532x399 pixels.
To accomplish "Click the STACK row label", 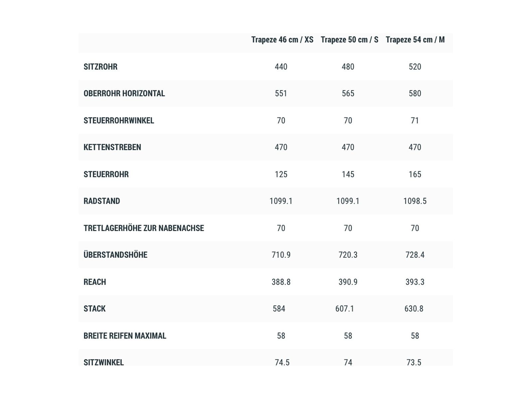I will pyautogui.click(x=94, y=309).
